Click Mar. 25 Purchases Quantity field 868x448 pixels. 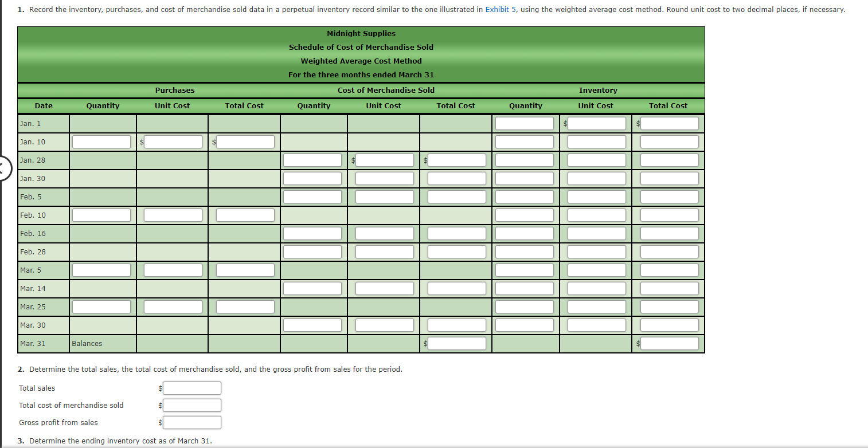101,306
